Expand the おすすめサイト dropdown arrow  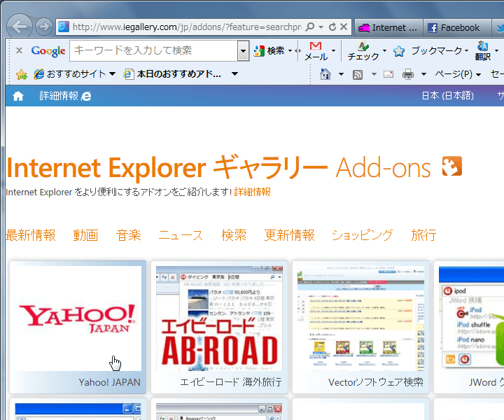(x=112, y=74)
